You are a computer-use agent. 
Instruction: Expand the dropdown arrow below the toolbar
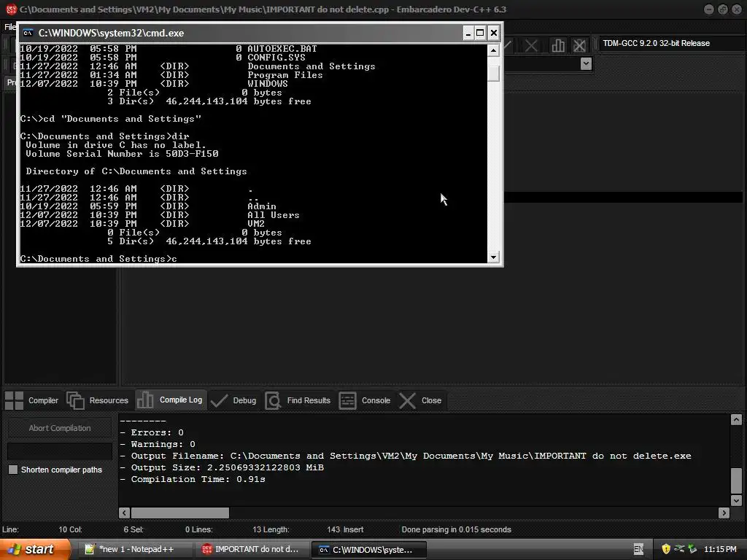(586, 63)
